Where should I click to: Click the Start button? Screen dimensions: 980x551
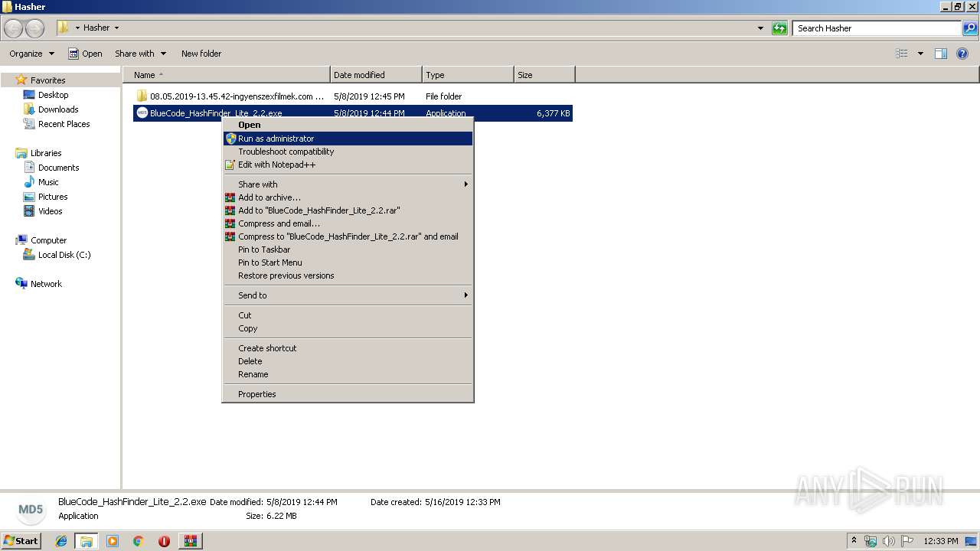[x=21, y=540]
